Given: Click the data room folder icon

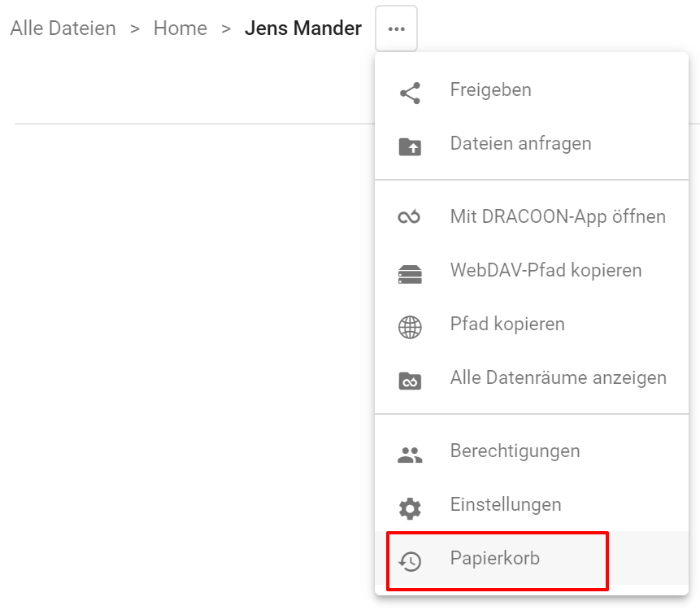Looking at the screenshot, I should point(410,381).
